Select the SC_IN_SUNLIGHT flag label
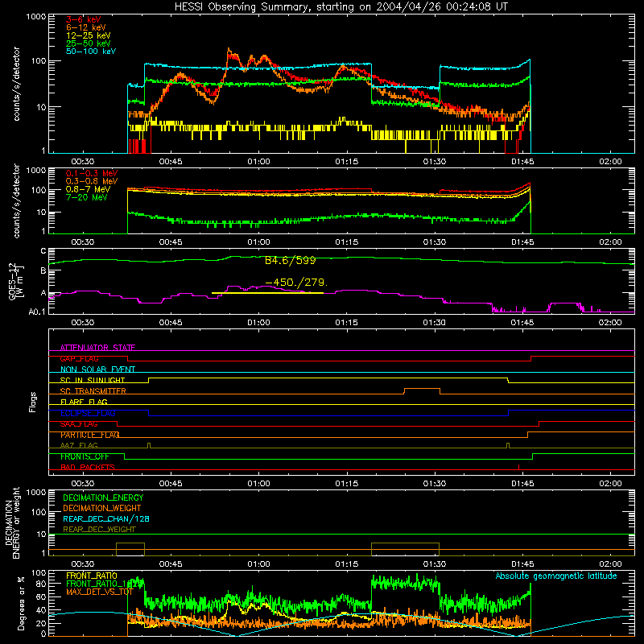 click(x=93, y=380)
